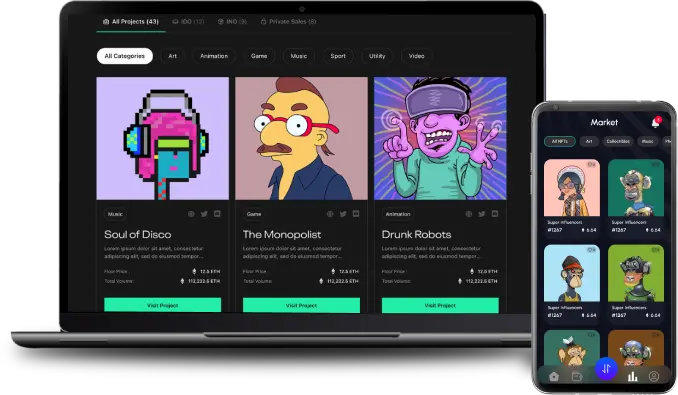This screenshot has width=678, height=395.
Task: Open website globe icon on Drunk Robots card
Action: (x=469, y=214)
